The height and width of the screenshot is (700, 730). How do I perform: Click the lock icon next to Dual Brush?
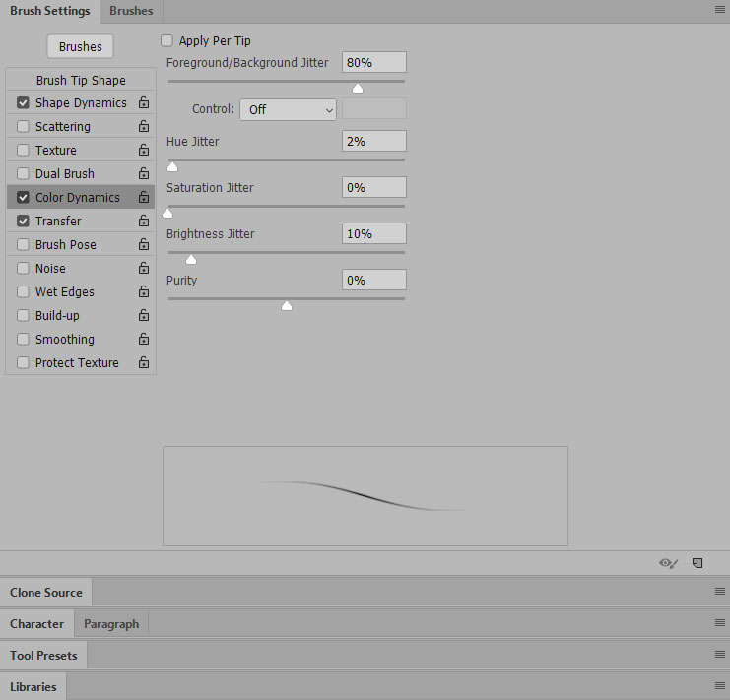click(144, 173)
